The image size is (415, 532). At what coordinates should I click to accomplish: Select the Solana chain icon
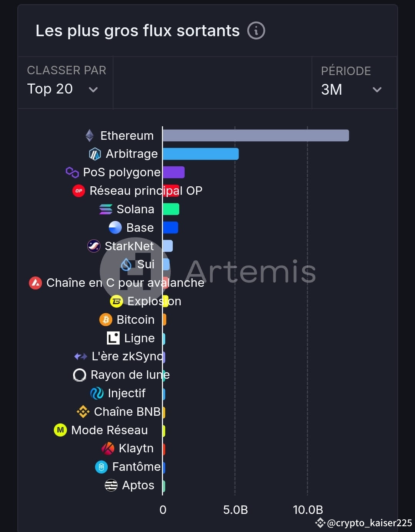(x=105, y=209)
